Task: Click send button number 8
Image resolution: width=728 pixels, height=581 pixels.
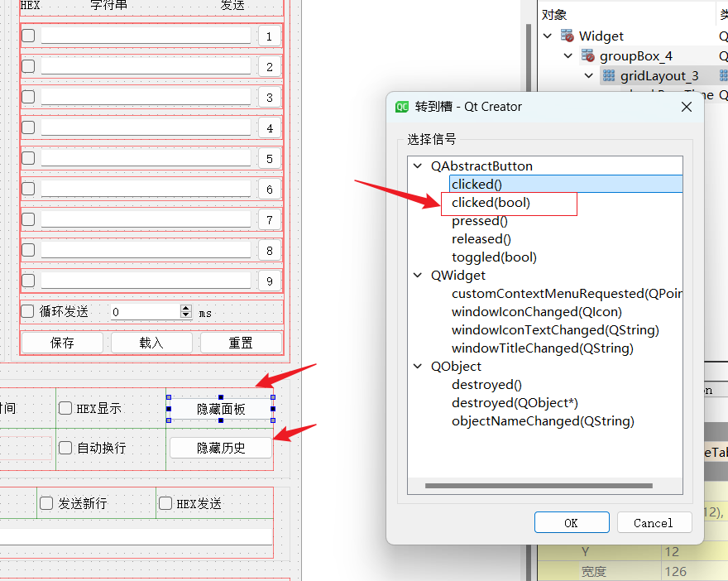Action: (x=270, y=251)
